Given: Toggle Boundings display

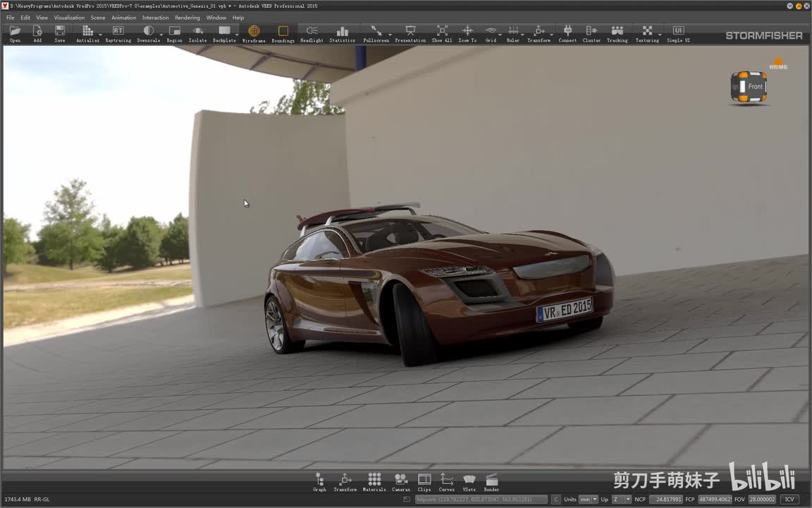Looking at the screenshot, I should point(283,34).
